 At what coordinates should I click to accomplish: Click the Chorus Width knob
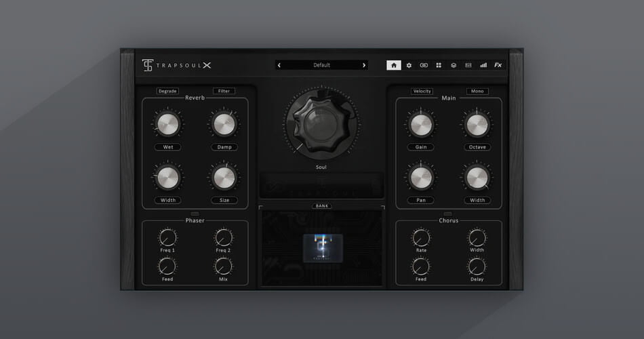(477, 237)
